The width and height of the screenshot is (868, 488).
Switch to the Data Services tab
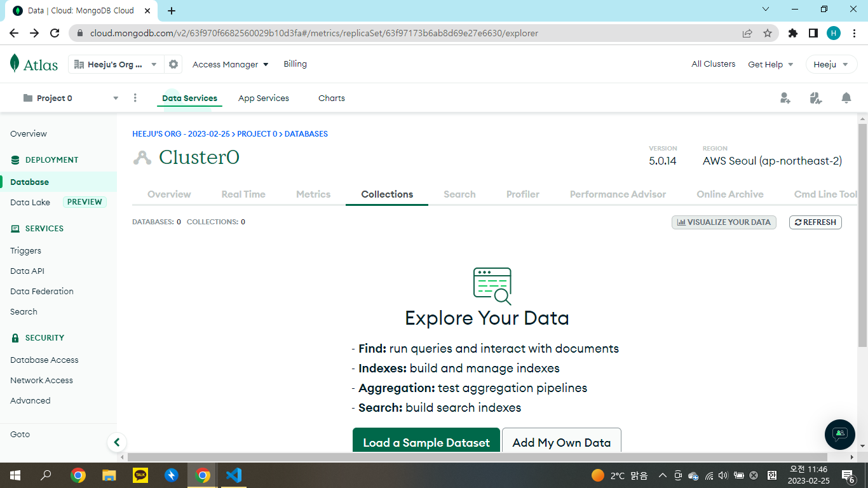[189, 98]
